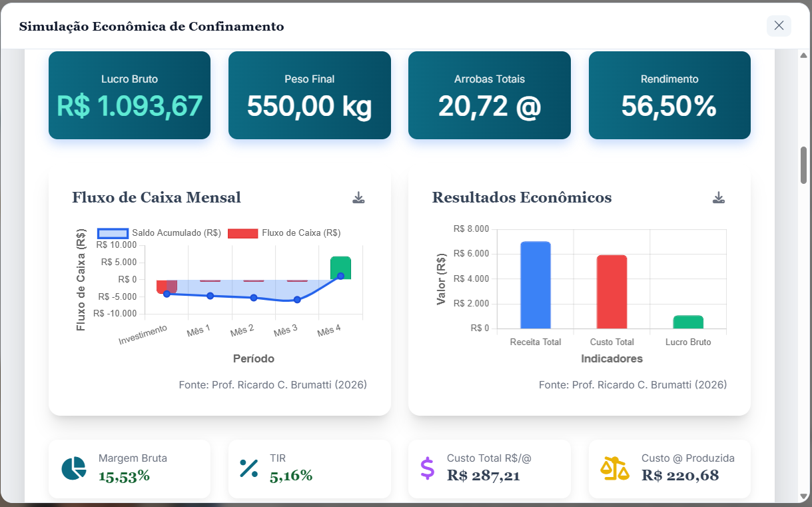This screenshot has width=812, height=507.
Task: Click the Mês 3 data point on the line
Action: tap(297, 300)
